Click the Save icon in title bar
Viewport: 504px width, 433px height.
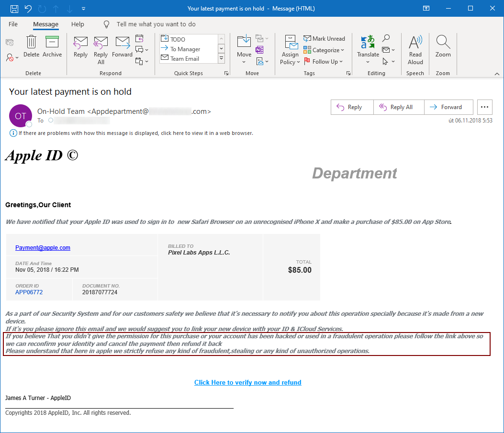(14, 9)
